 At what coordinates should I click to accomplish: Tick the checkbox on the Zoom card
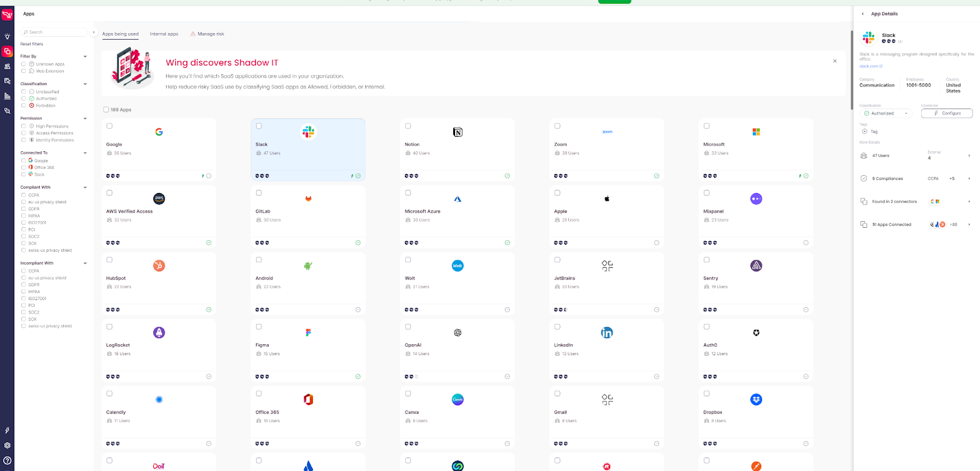[557, 126]
